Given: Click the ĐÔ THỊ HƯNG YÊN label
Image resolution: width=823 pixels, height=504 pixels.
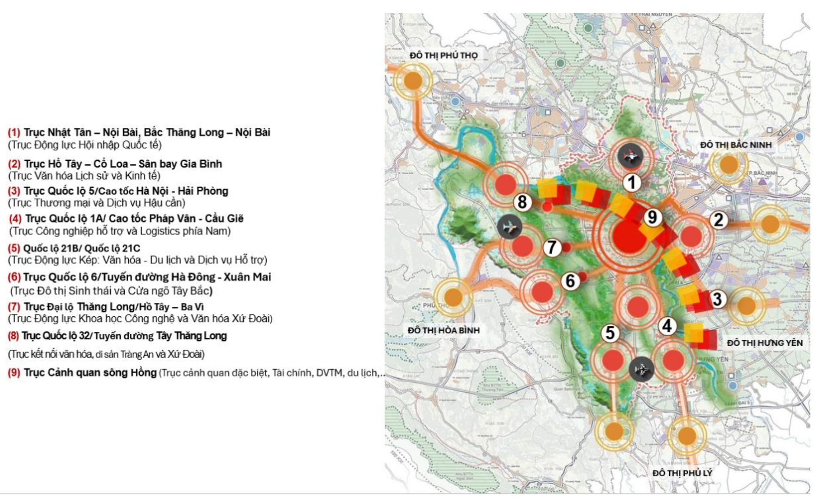Looking at the screenshot, I should pos(764,343).
